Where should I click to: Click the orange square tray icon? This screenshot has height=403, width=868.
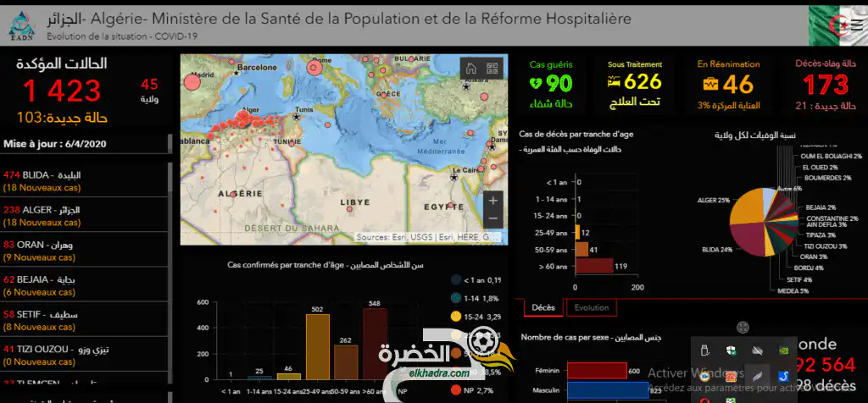click(x=732, y=377)
